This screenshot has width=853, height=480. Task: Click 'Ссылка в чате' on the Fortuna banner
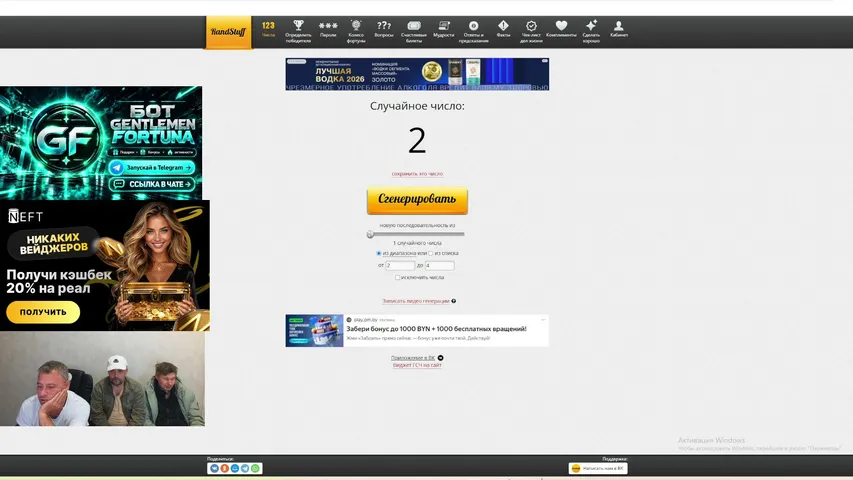(x=152, y=184)
